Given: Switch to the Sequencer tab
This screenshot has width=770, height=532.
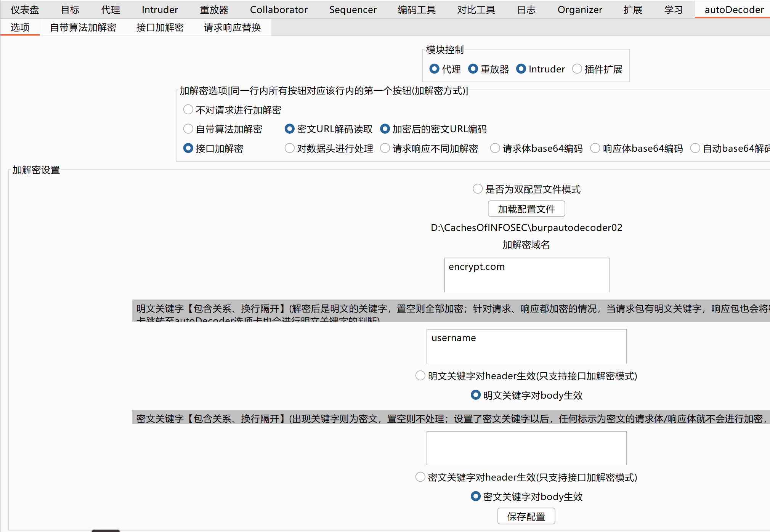Looking at the screenshot, I should pos(353,10).
